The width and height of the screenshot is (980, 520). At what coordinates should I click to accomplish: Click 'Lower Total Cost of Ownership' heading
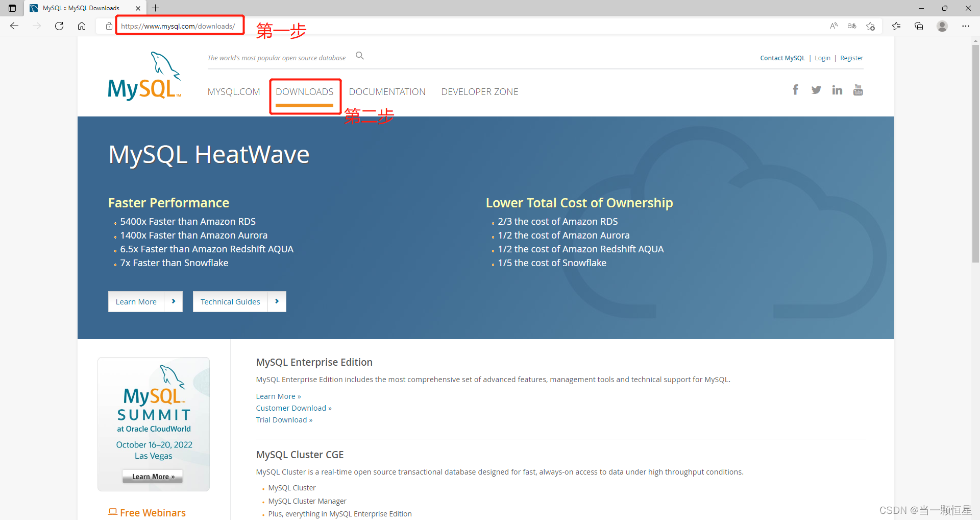(x=579, y=203)
